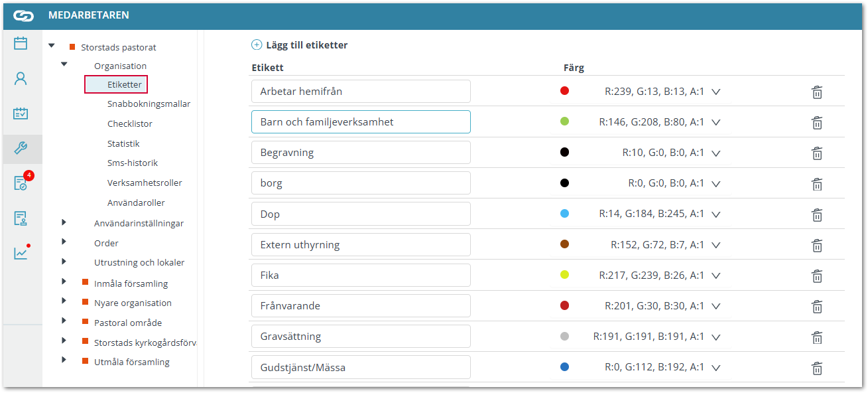Click the Lägg till etiketter link
This screenshot has width=868, height=393.
tap(306, 45)
